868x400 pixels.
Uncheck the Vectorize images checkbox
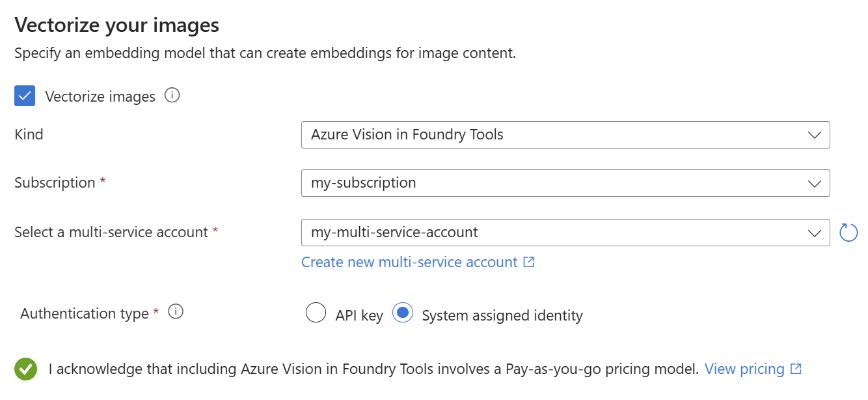pos(25,96)
